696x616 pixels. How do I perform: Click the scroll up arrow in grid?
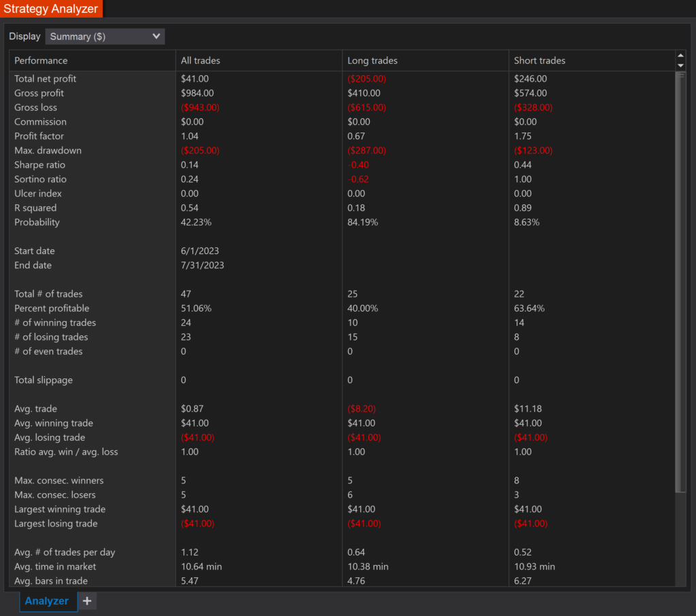tap(680, 56)
